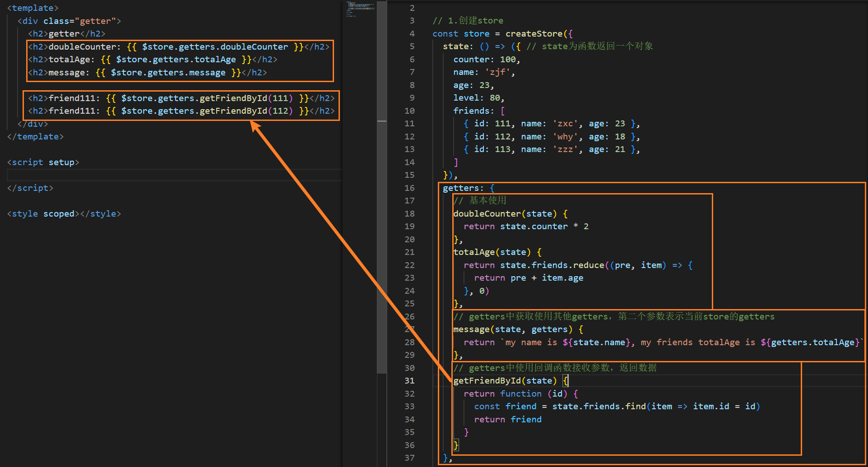This screenshot has width=868, height=467.
Task: Click the '<div class="getter">' tag
Action: [x=69, y=21]
